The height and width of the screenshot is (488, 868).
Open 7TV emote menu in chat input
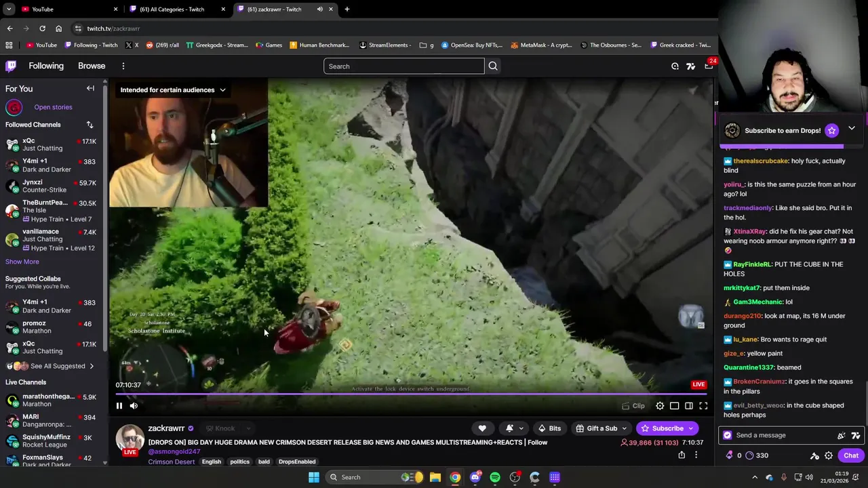click(856, 435)
